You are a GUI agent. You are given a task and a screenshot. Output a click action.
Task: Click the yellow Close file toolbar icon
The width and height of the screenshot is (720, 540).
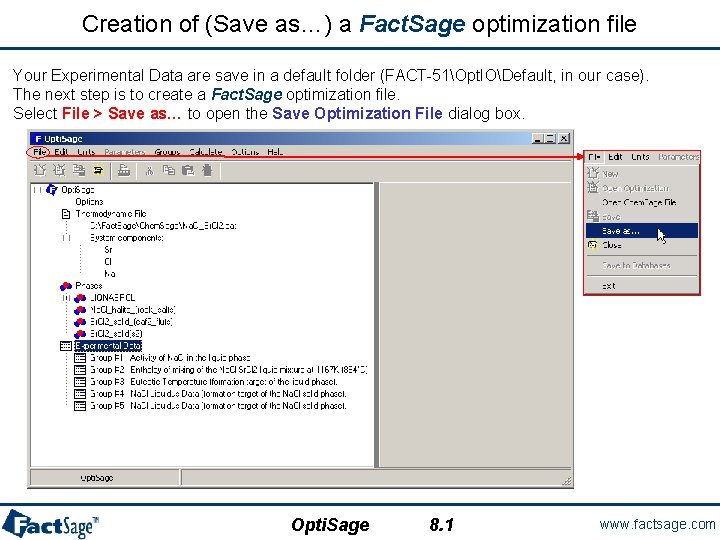pyautogui.click(x=98, y=170)
